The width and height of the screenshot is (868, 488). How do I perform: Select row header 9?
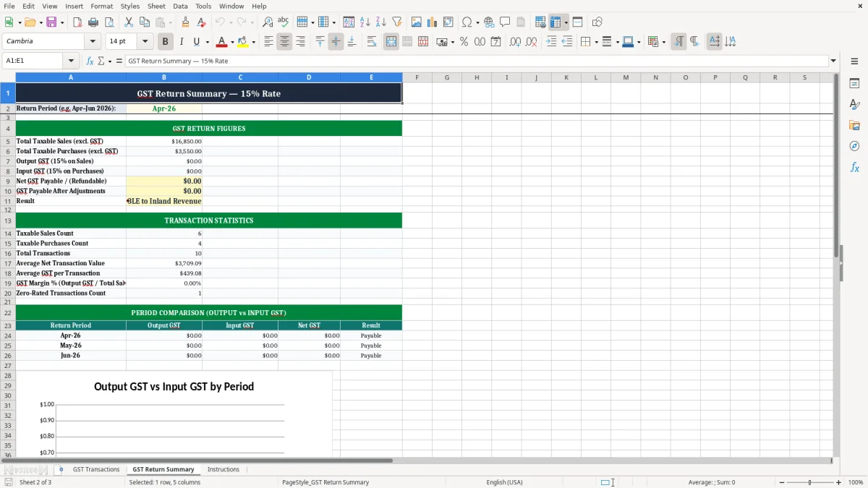point(7,181)
